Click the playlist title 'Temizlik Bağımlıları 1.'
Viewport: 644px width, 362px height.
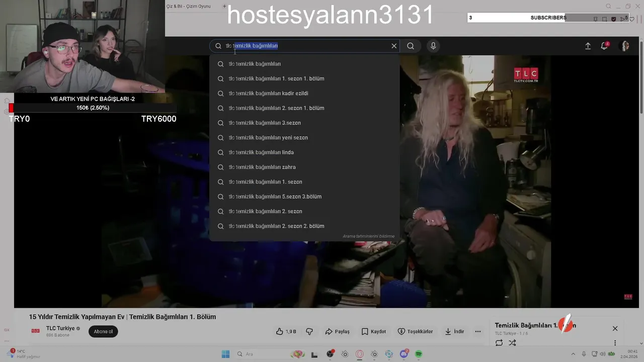pos(535,325)
